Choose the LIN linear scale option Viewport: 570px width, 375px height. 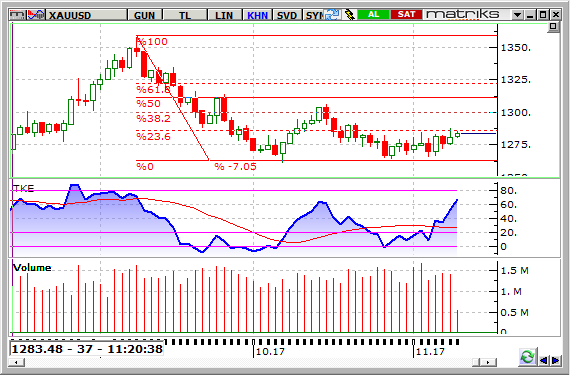tap(224, 15)
